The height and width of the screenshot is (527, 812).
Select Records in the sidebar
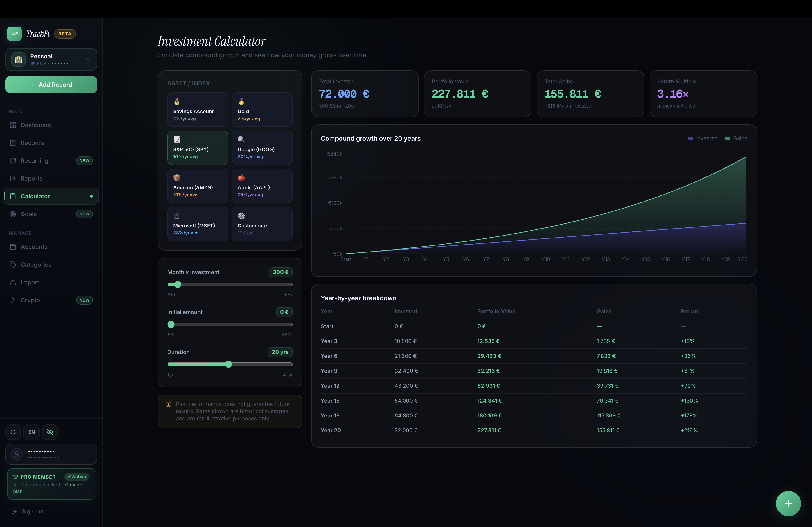tap(32, 142)
